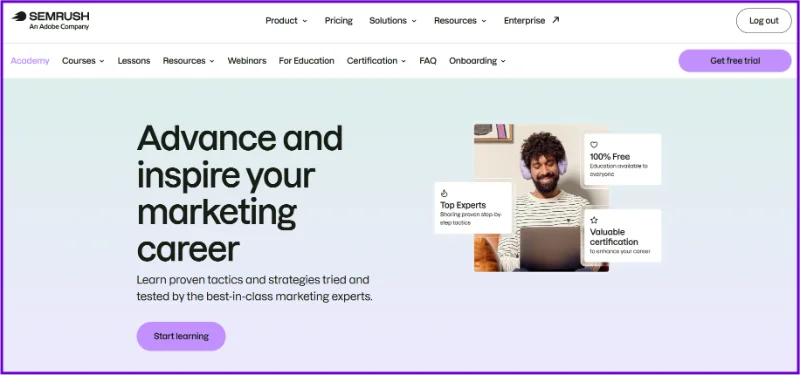The height and width of the screenshot is (375, 800).
Task: Click the star icon on Valuable certification card
Action: click(x=594, y=220)
